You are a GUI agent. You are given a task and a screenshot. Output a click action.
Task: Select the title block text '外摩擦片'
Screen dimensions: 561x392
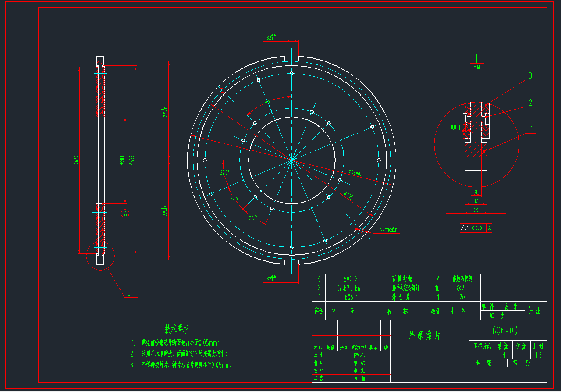pos(424,335)
